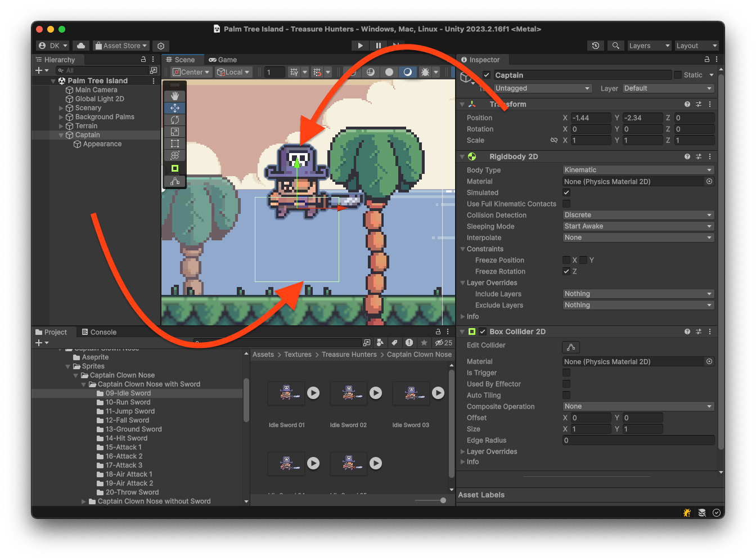Open the Edit Collider tool button
This screenshot has width=756, height=560.
pos(570,347)
